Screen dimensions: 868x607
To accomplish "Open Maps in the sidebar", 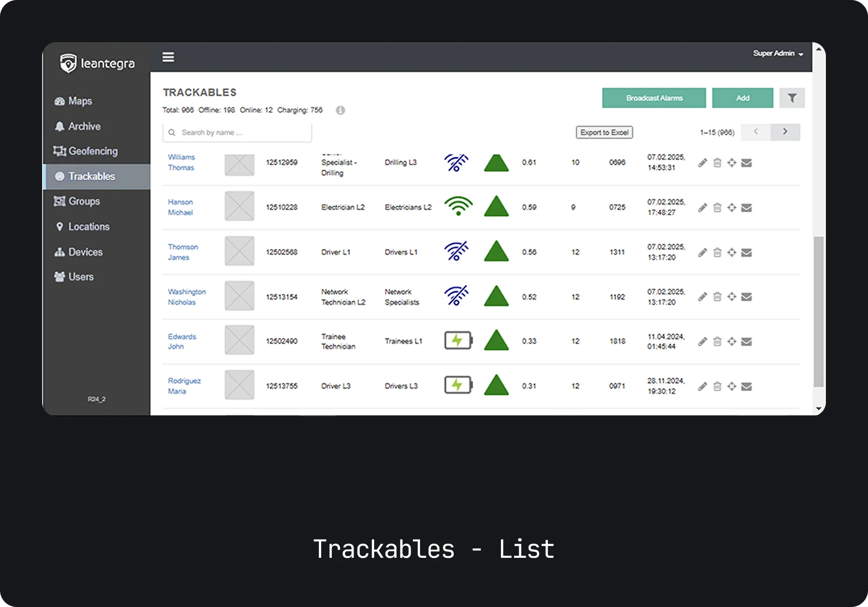I will click(80, 101).
